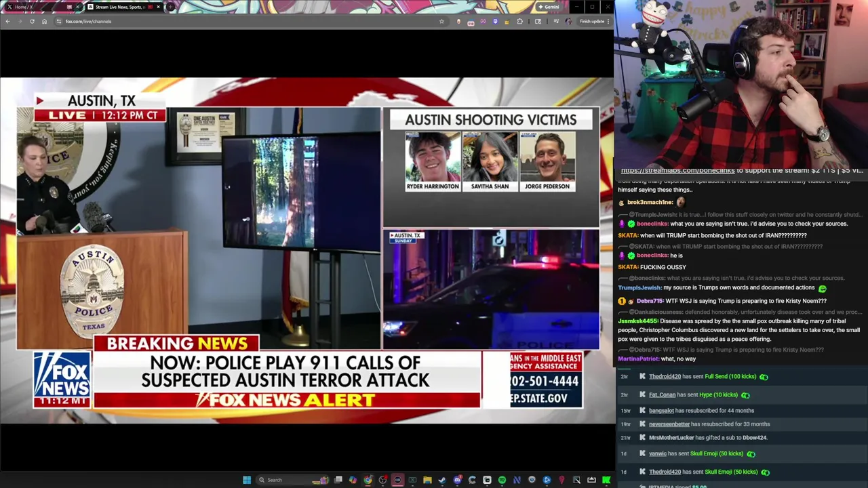Click brok3nmach1ne's chat message

point(652,202)
